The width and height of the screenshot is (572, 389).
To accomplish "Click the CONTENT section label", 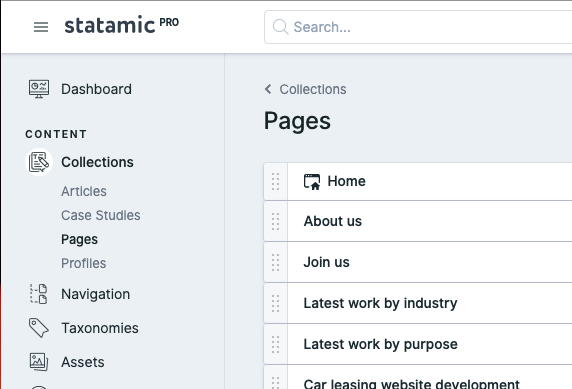I will [x=56, y=134].
